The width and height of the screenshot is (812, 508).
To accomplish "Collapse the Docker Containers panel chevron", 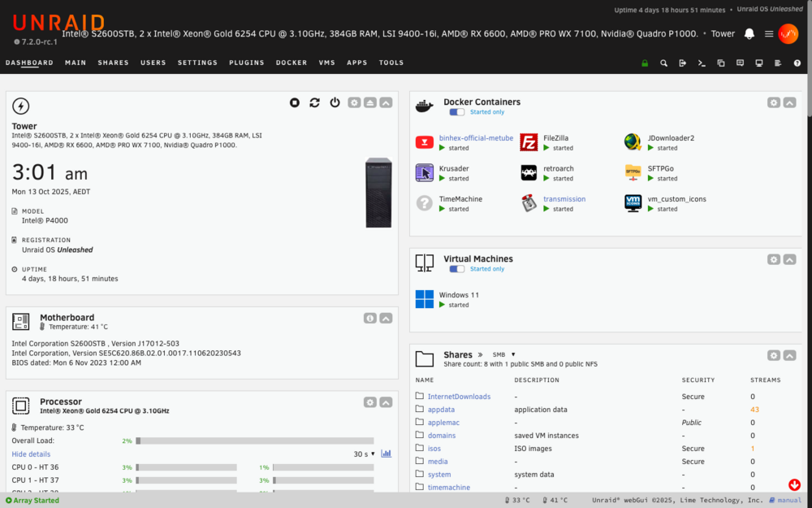I will (790, 102).
